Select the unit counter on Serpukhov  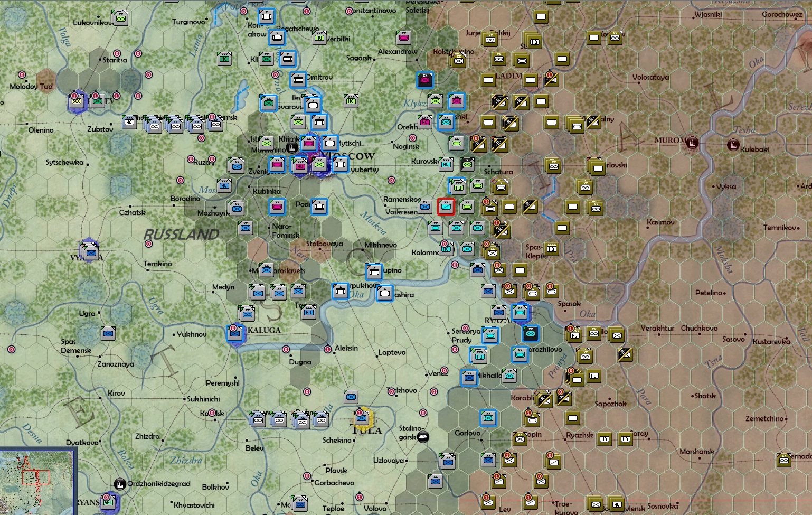tap(341, 291)
